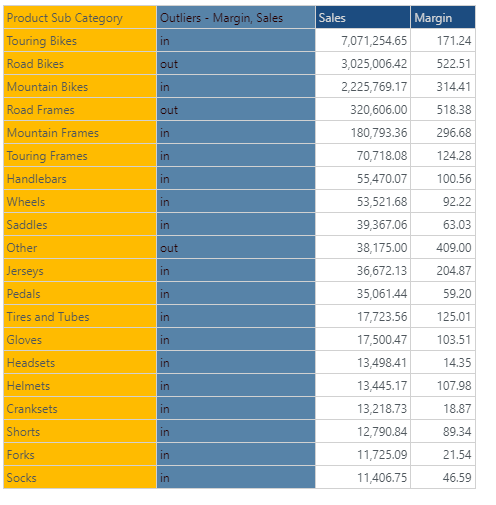Click the Headsets row label

[80, 362]
